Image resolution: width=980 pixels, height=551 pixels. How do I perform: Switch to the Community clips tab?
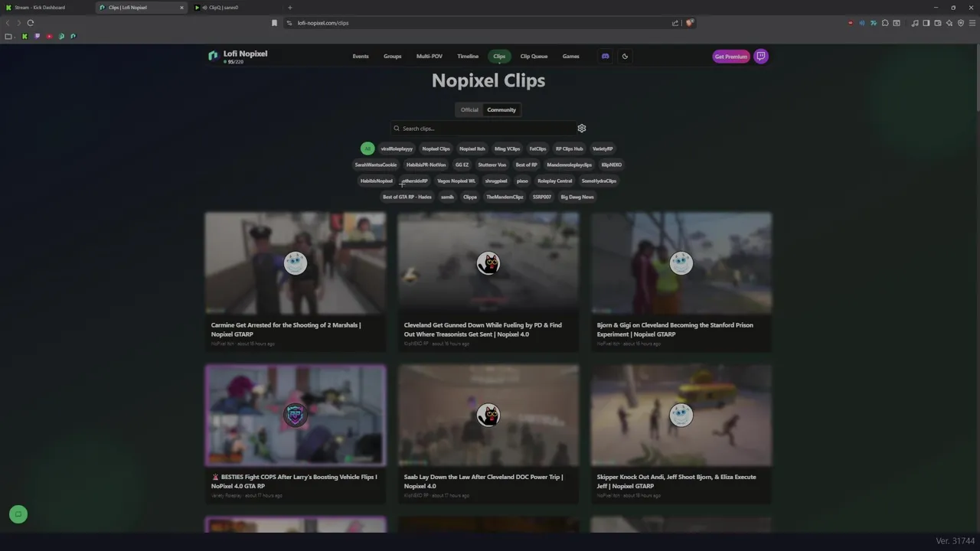pos(501,109)
